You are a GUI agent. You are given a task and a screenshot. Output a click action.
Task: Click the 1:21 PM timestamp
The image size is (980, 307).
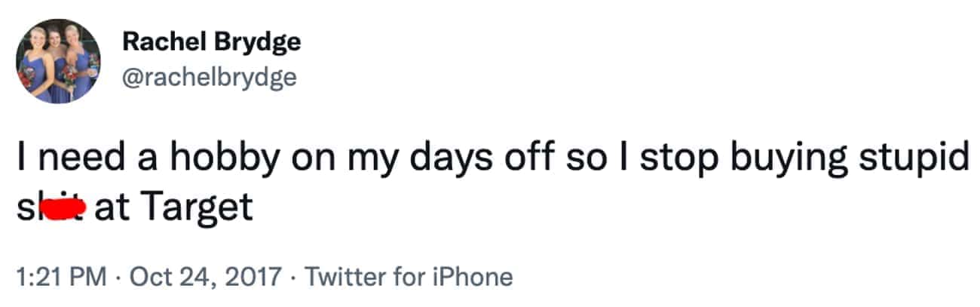(x=62, y=277)
